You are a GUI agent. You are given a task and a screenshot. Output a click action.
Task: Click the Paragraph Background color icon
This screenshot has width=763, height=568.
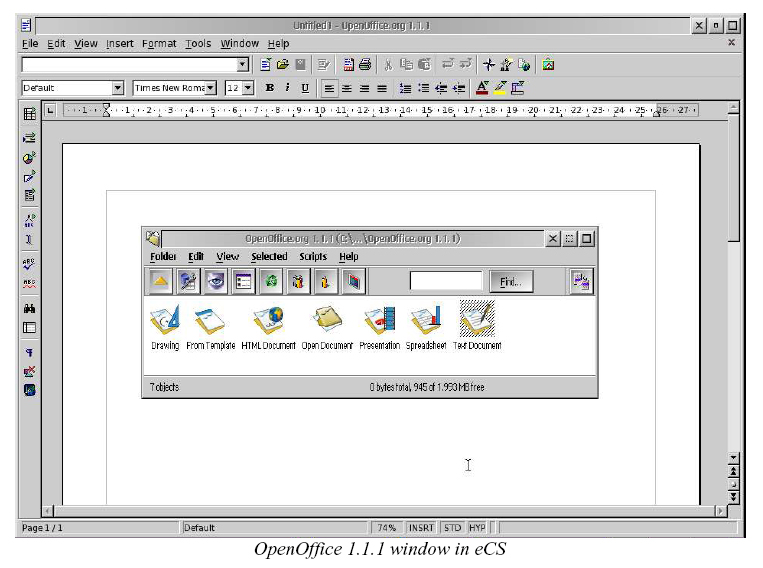coord(518,88)
